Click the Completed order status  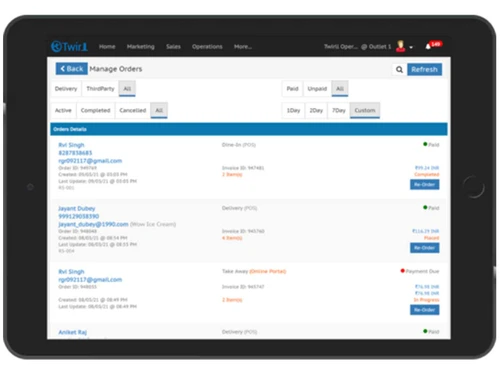click(x=427, y=175)
